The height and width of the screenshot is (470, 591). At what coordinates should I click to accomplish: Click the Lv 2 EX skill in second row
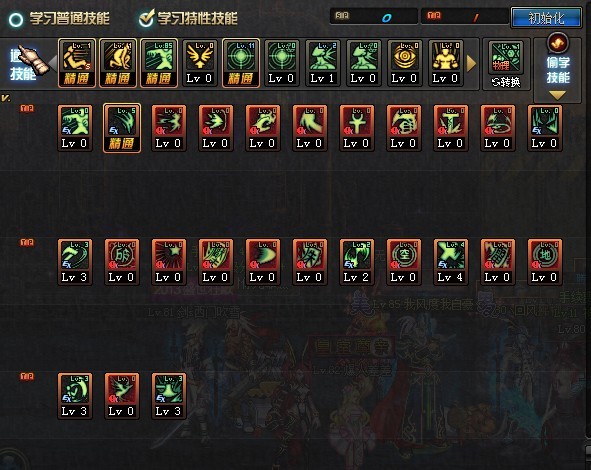pyautogui.click(x=356, y=262)
